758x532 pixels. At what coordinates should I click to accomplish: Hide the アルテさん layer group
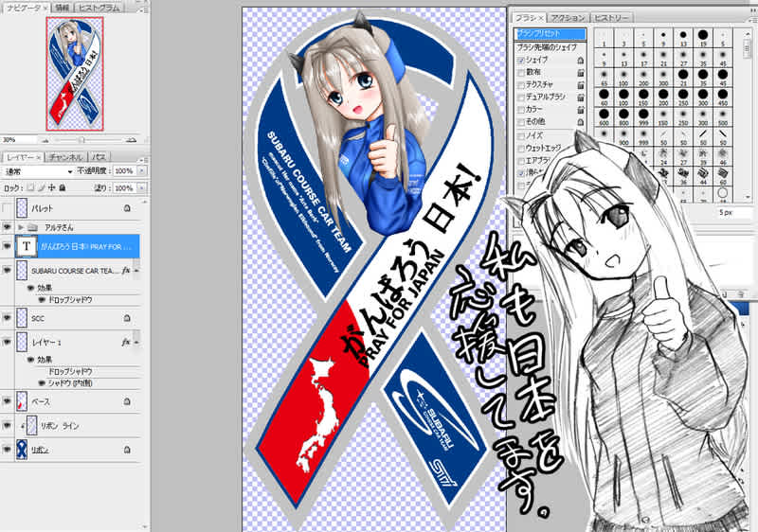click(7, 226)
